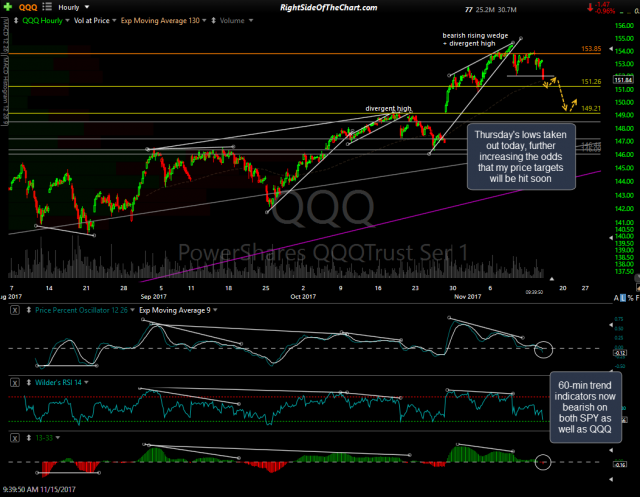The image size is (640, 497).
Task: Click the 156.00 price axis label
Action: pos(624,26)
